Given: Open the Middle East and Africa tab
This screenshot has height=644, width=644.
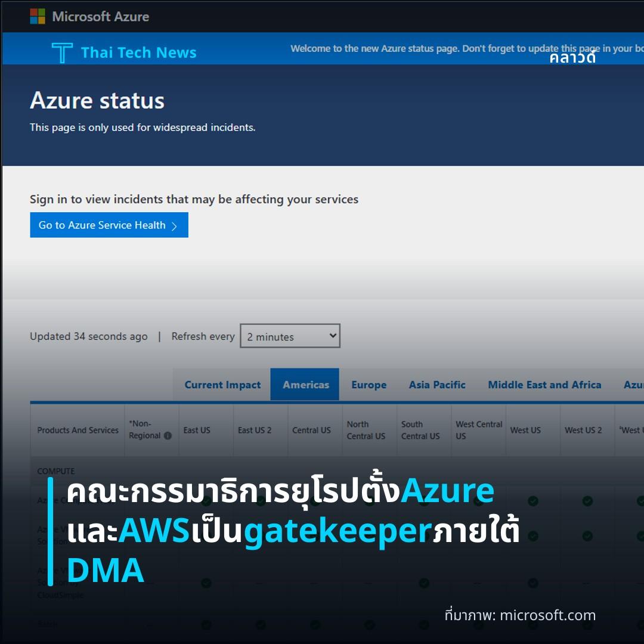Looking at the screenshot, I should pyautogui.click(x=544, y=385).
